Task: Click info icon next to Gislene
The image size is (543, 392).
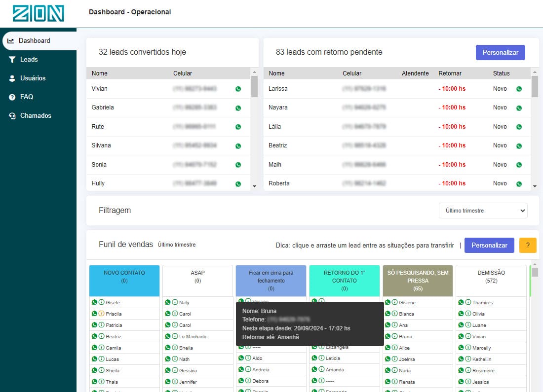Action: point(395,302)
